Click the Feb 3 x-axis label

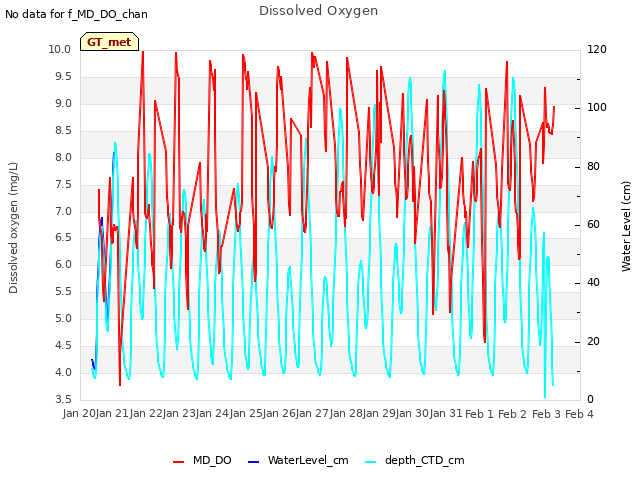[x=546, y=414]
